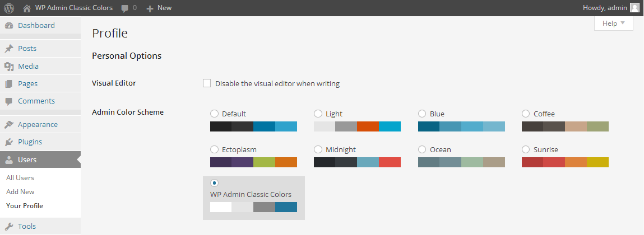644x235 pixels.
Task: Enable Disable the visual editor checkbox
Action: [207, 83]
